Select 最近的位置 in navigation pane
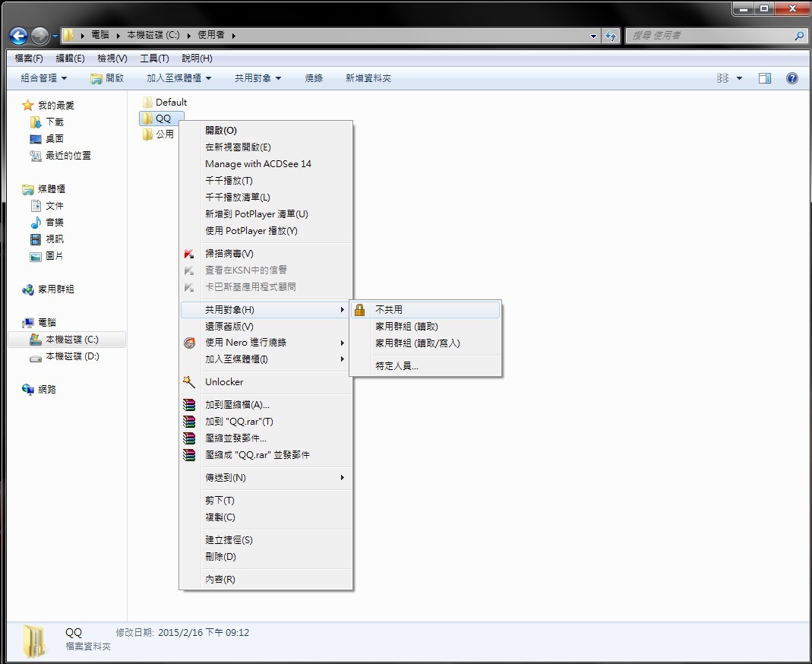 (61, 156)
